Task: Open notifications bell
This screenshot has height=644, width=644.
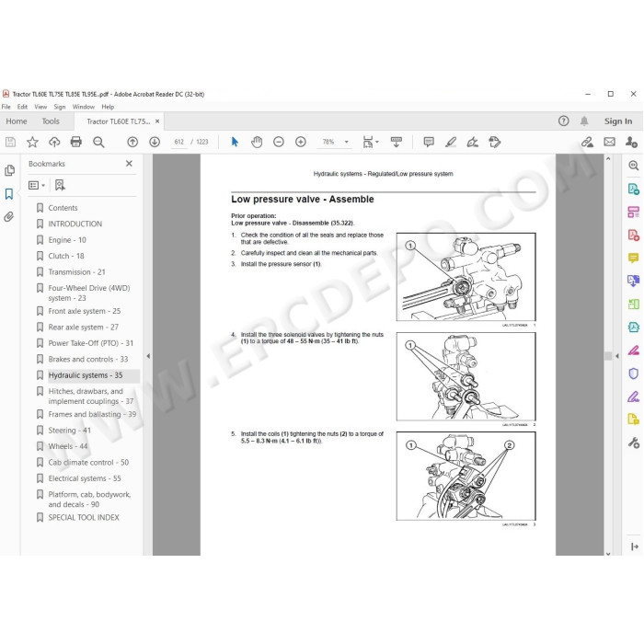Action: (584, 121)
